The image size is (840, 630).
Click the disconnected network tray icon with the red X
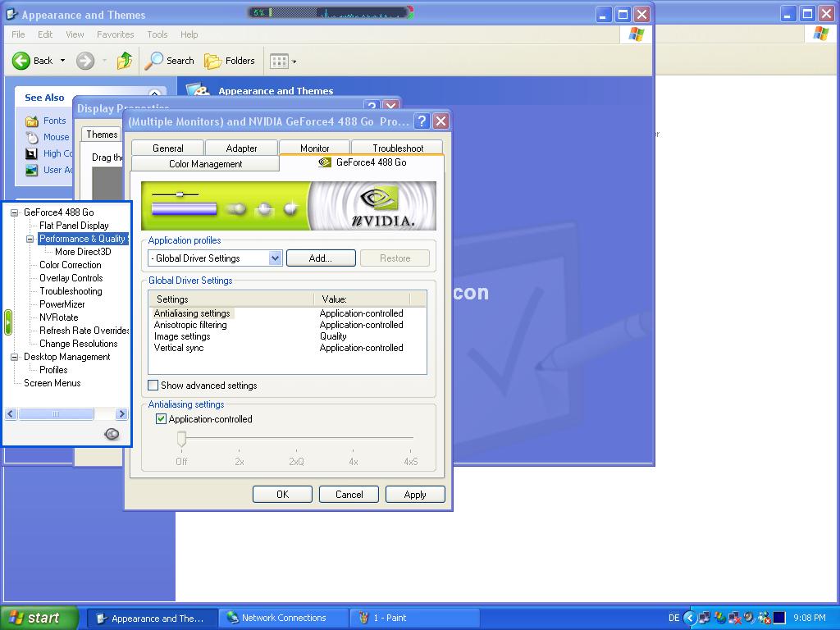pyautogui.click(x=734, y=618)
